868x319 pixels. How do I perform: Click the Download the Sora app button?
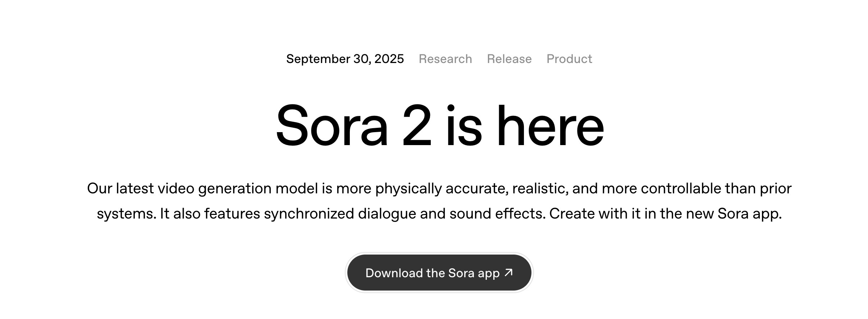point(439,273)
